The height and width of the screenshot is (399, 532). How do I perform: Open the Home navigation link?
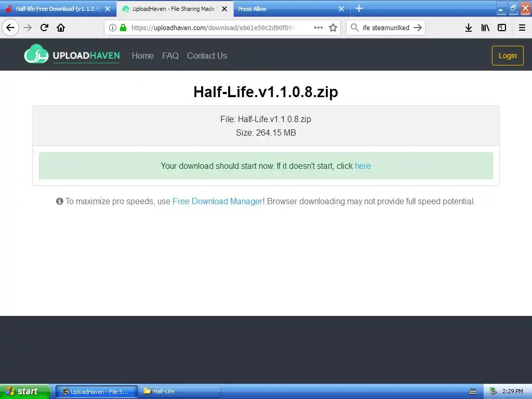click(x=142, y=56)
